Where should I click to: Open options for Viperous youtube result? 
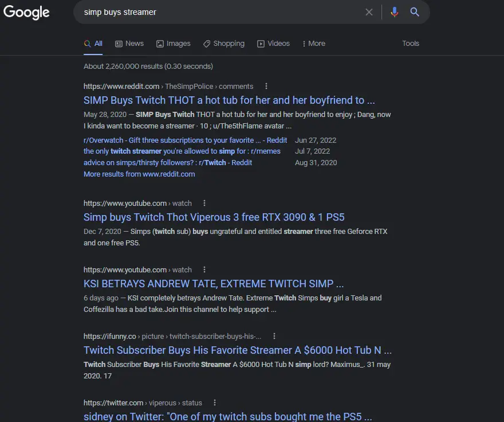click(x=204, y=203)
